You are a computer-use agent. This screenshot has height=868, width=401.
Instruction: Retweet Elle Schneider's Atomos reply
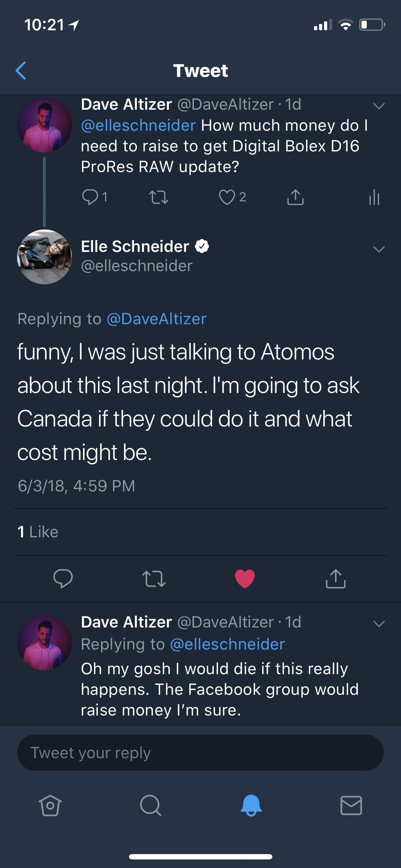(x=154, y=579)
